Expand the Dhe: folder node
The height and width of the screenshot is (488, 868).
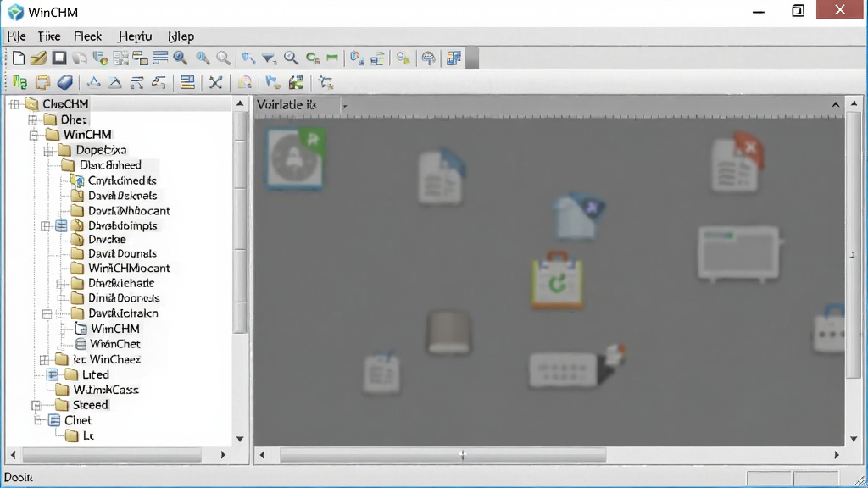tap(33, 119)
